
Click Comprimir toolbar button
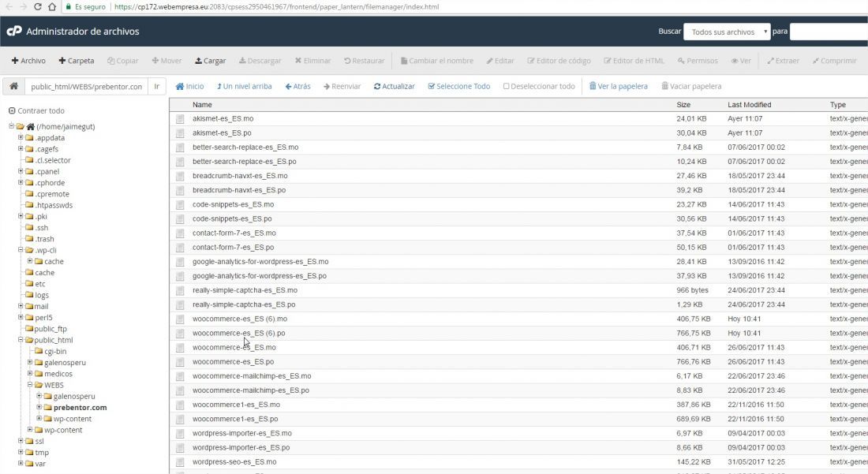(835, 60)
